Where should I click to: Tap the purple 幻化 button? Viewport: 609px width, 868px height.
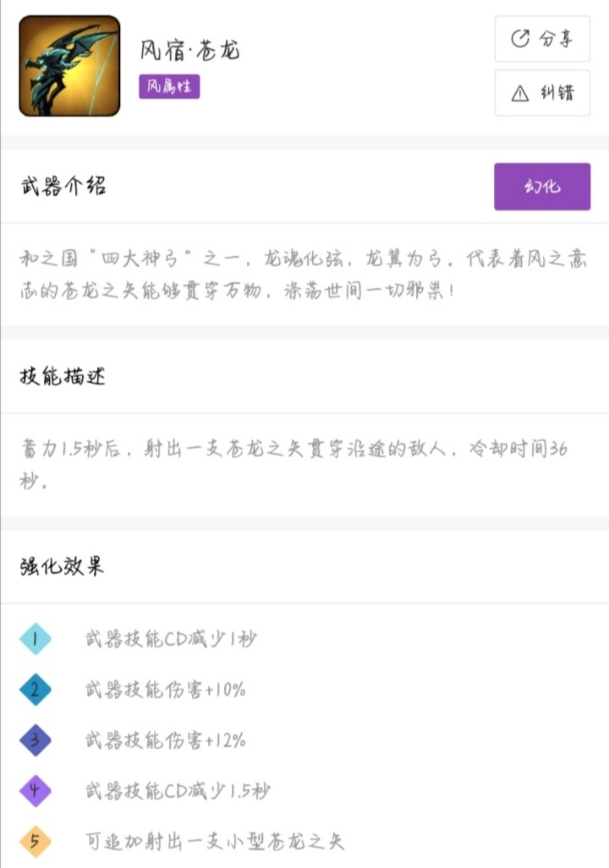542,187
